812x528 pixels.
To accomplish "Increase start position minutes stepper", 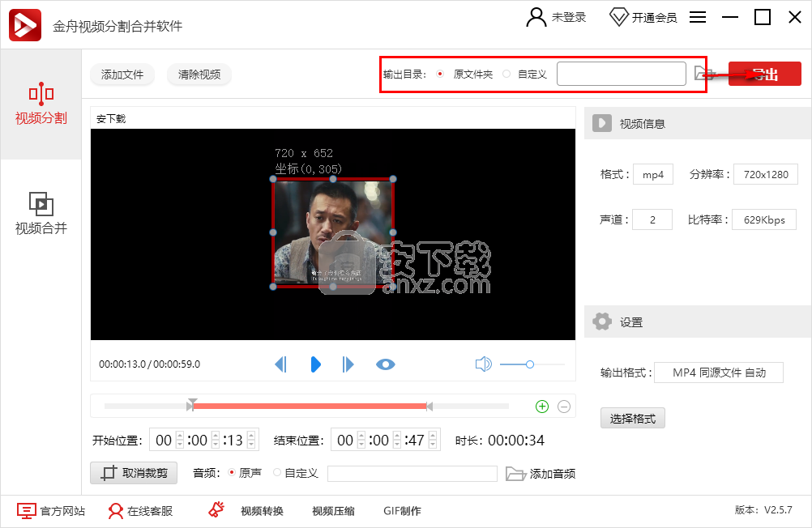I will click(216, 436).
